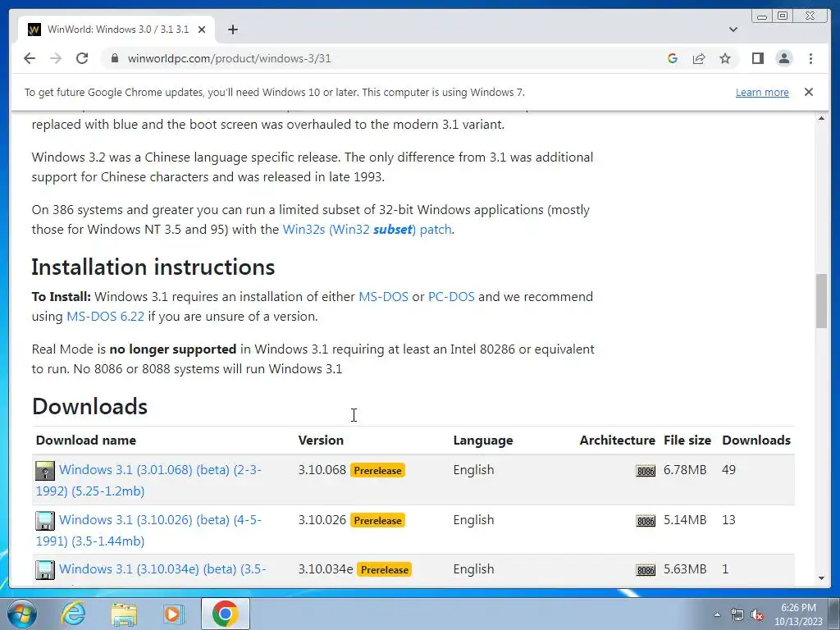Image resolution: width=840 pixels, height=630 pixels.
Task: Open the taskbar clock and date
Action: [798, 614]
